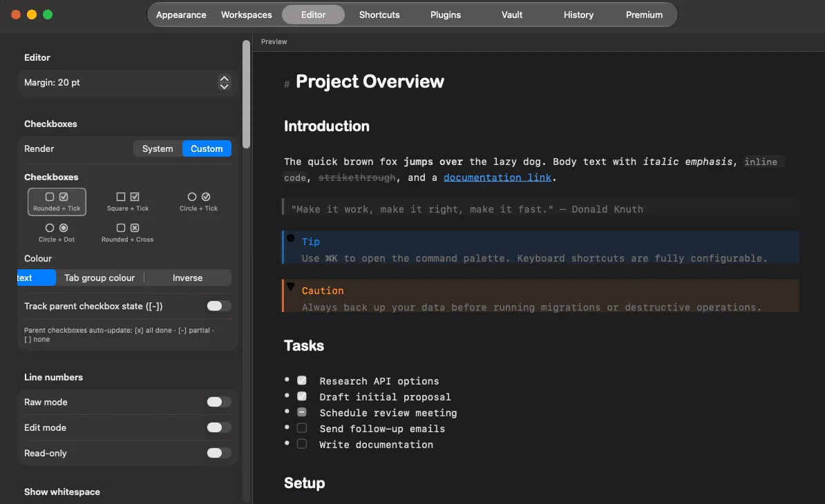The image size is (825, 504).
Task: Click the Margin: 20 pt field
Action: 126,83
